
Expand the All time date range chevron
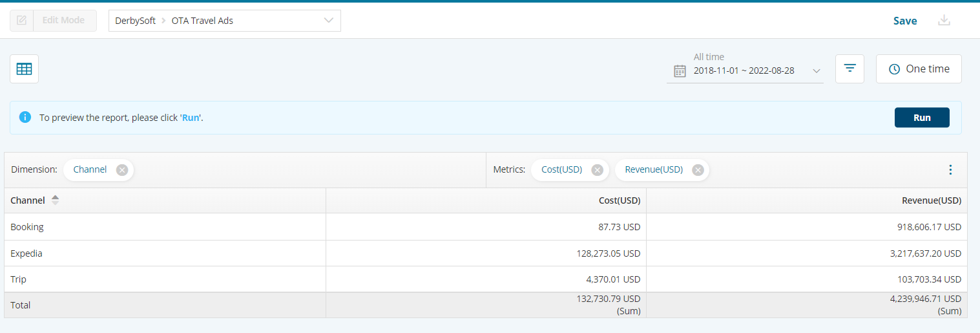(817, 71)
